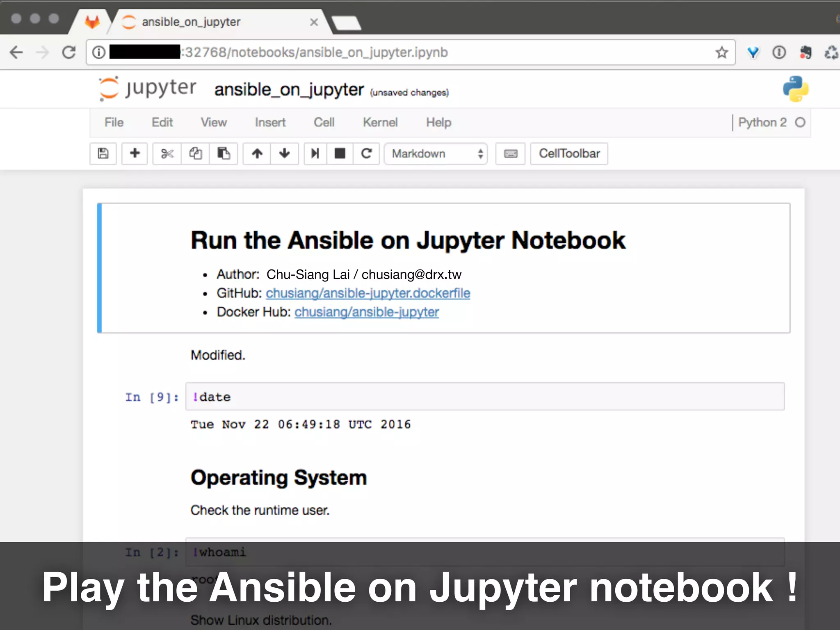Click the Author line 'Chu-Siang Lai / chusiang@drx.tw'
The height and width of the screenshot is (630, 840).
364,274
